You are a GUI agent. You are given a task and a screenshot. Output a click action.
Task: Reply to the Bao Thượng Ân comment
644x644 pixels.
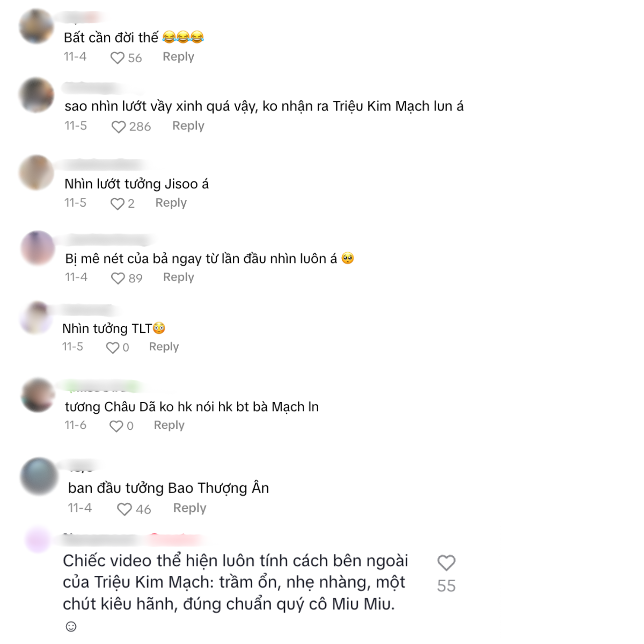(189, 508)
